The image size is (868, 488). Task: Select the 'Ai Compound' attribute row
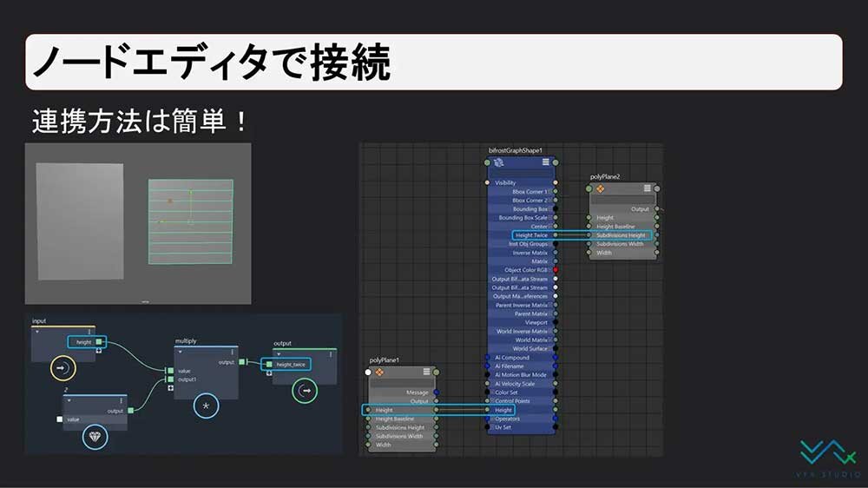512,357
